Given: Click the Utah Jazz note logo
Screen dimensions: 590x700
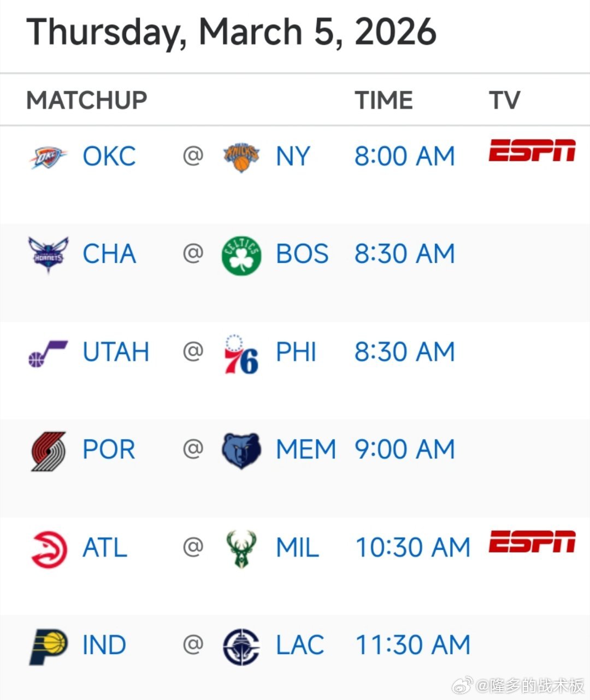Looking at the screenshot, I should (48, 353).
